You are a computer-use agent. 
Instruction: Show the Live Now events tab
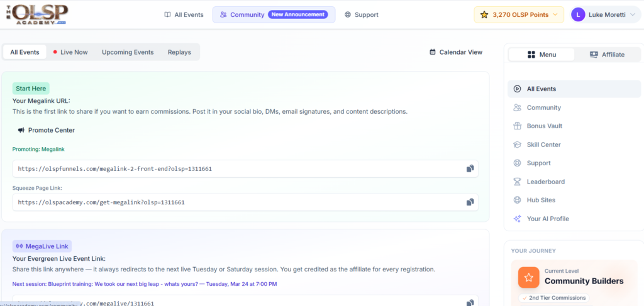point(70,52)
